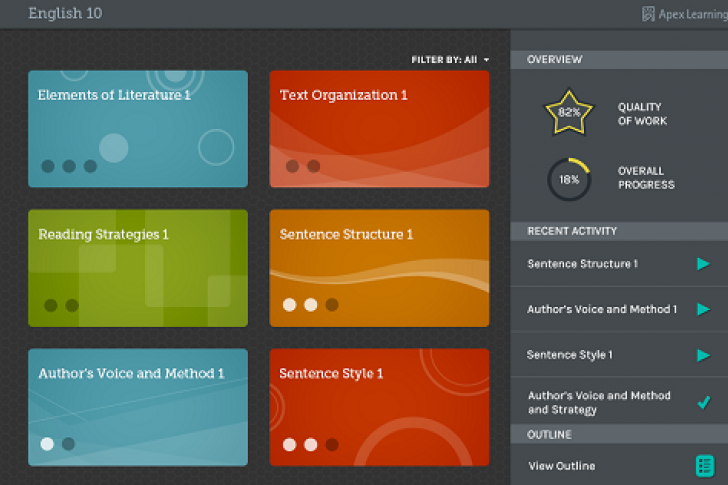Viewport: 728px width, 485px height.
Task: Click Sentence Style 1 in Recent Activity
Action: pos(569,355)
